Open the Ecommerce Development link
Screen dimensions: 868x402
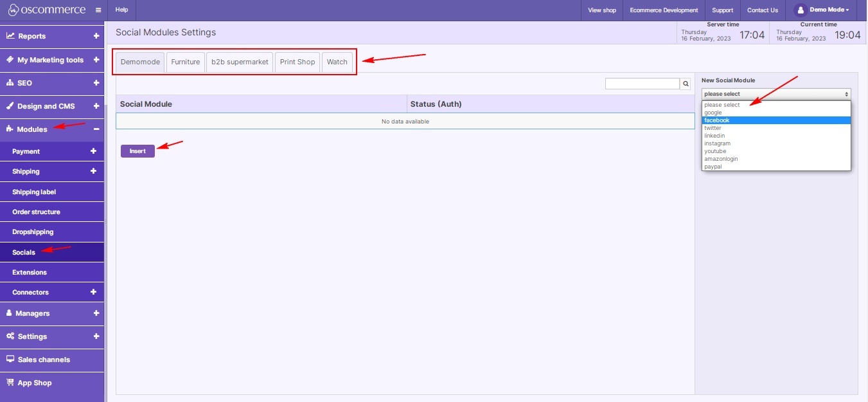664,10
